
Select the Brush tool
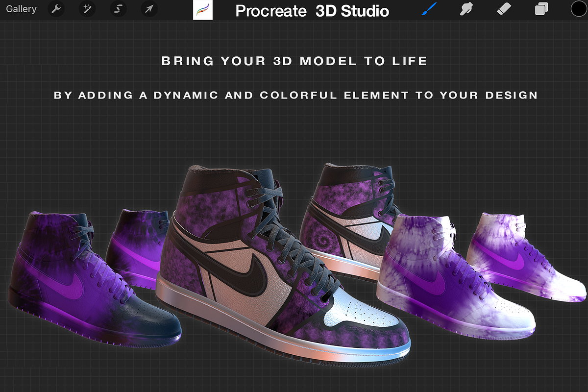[430, 9]
